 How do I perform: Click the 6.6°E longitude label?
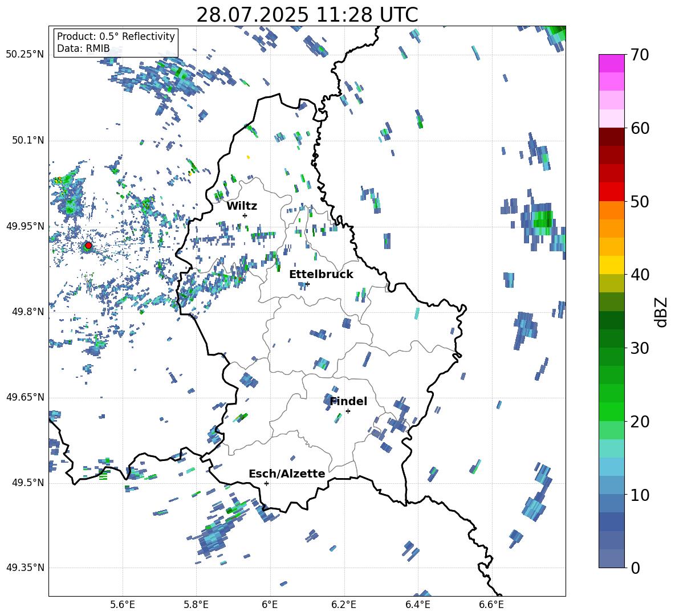[491, 605]
